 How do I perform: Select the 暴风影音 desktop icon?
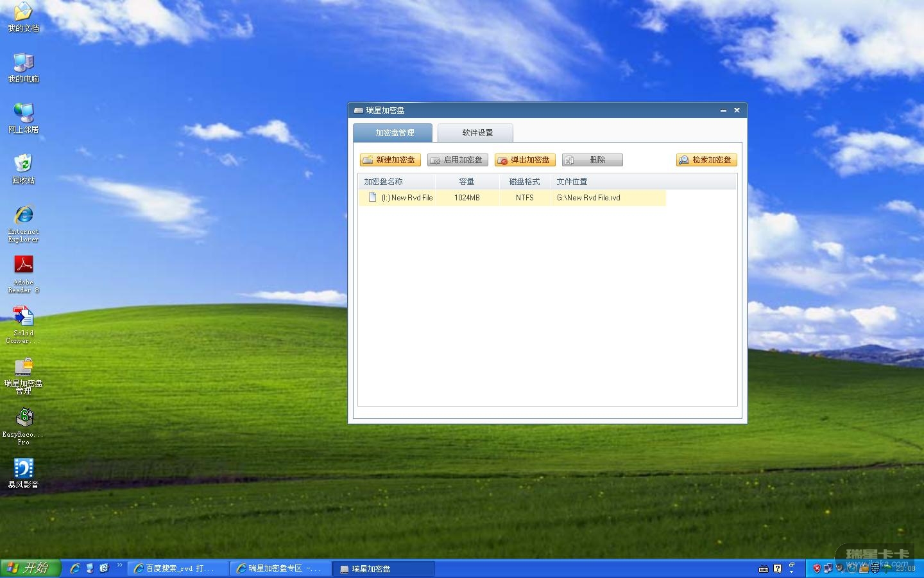point(23,474)
